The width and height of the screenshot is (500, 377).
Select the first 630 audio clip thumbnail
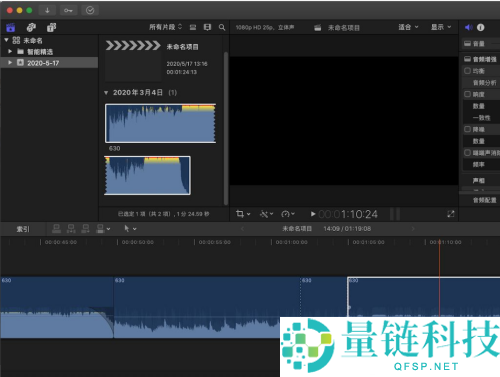(x=161, y=123)
